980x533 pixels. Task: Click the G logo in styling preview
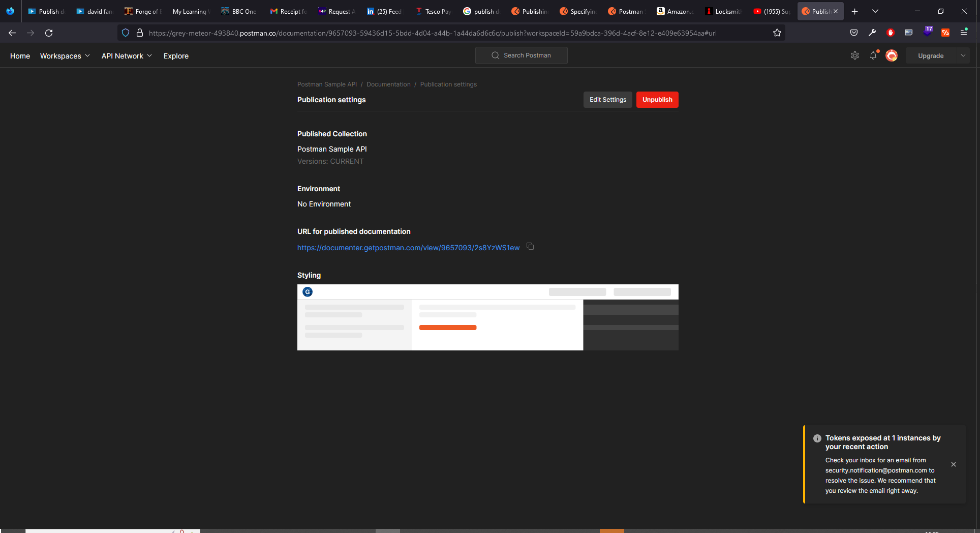[x=308, y=292]
